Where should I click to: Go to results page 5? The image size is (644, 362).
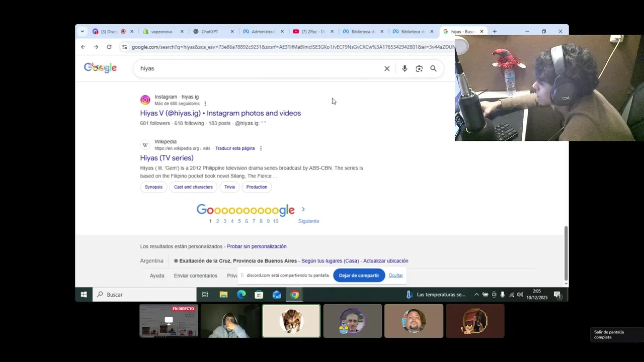239,221
